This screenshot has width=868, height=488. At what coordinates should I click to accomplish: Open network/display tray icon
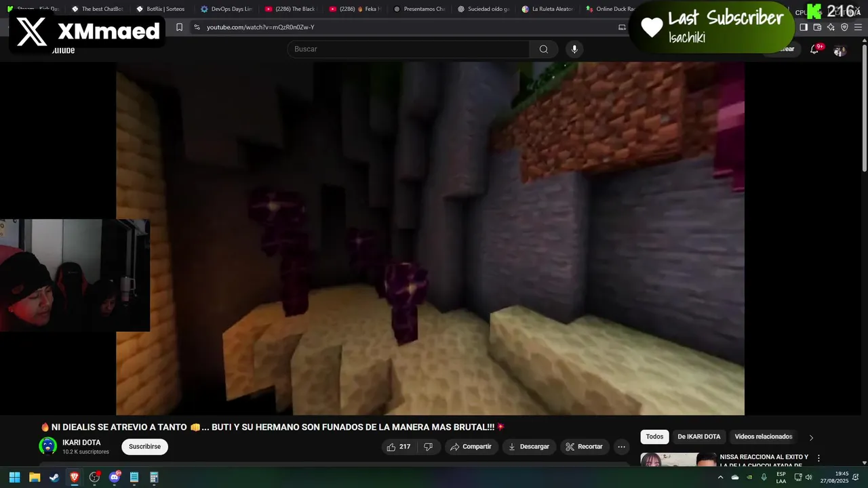click(798, 477)
